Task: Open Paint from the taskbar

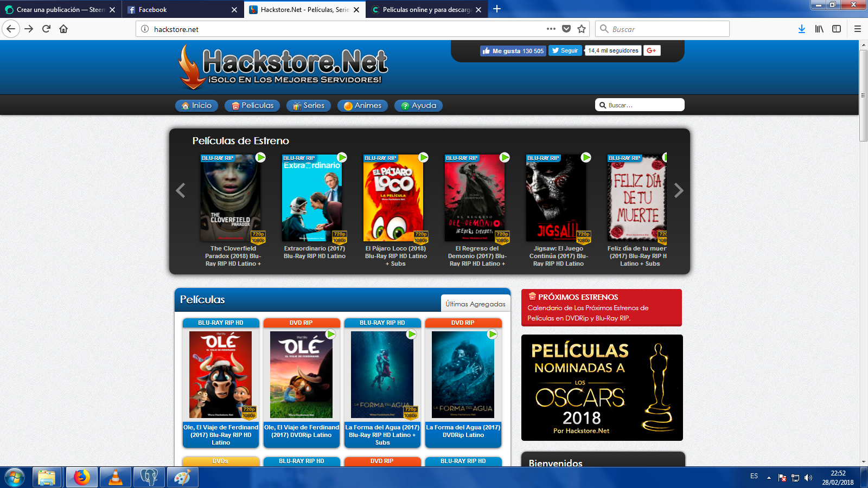Action: (182, 478)
